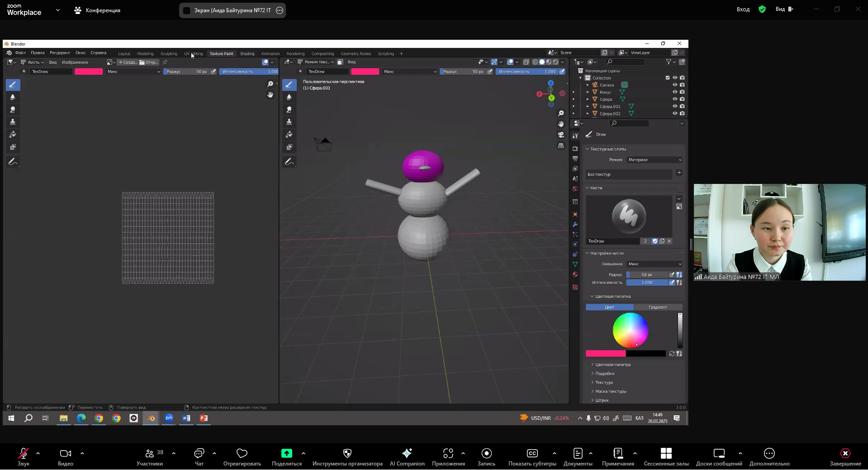The height and width of the screenshot is (470, 868).
Task: Select the Annotate tool in 3D viewport
Action: pos(289,162)
